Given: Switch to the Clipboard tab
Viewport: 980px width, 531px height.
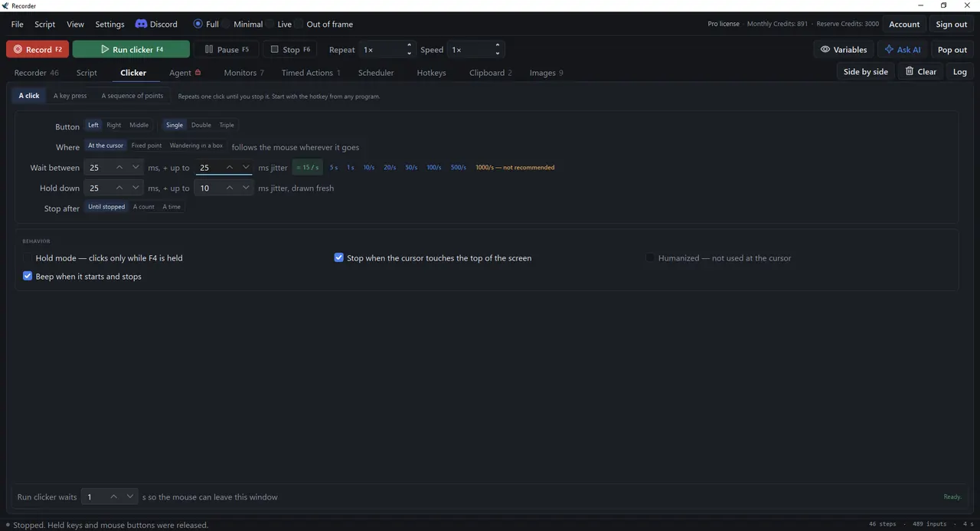Looking at the screenshot, I should click(491, 73).
